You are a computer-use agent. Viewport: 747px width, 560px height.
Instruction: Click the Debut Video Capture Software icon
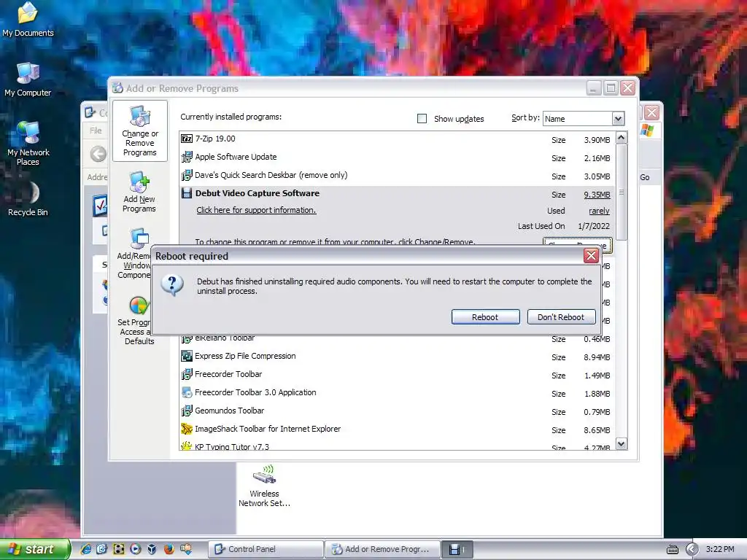pos(187,193)
